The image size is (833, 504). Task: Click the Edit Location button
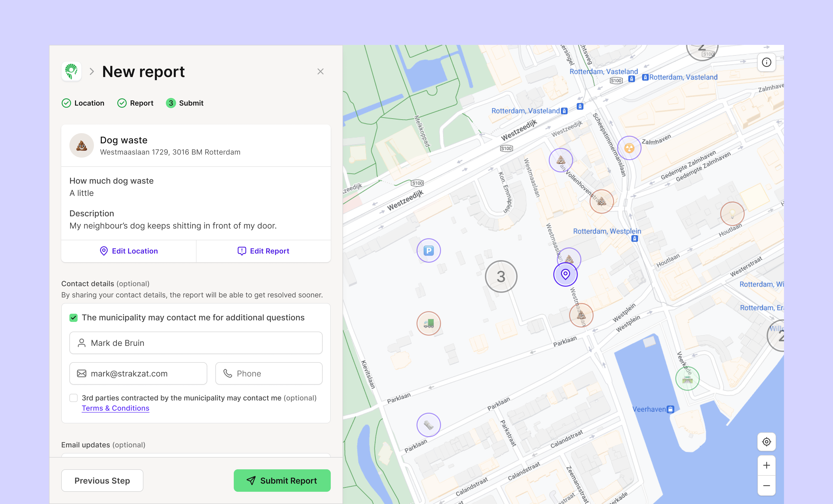(129, 251)
